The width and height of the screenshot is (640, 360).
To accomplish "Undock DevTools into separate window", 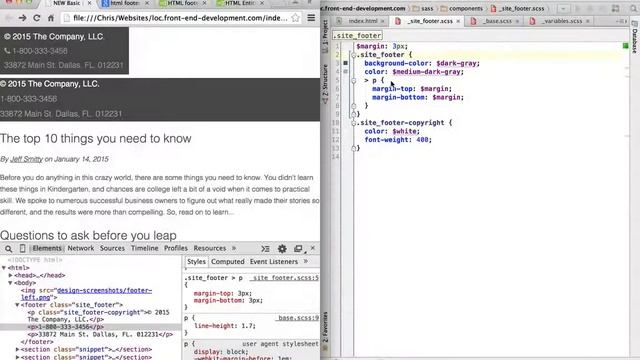I will coord(298,249).
